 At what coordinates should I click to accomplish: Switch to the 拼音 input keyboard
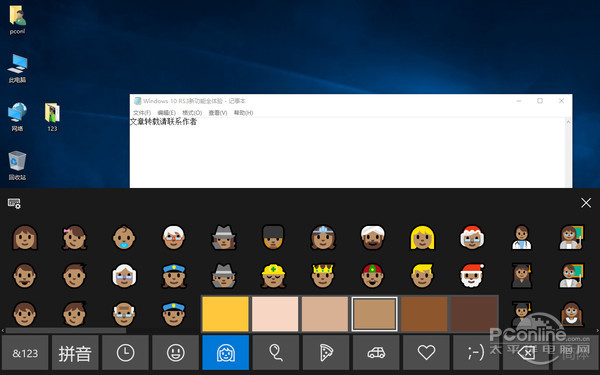coord(75,353)
